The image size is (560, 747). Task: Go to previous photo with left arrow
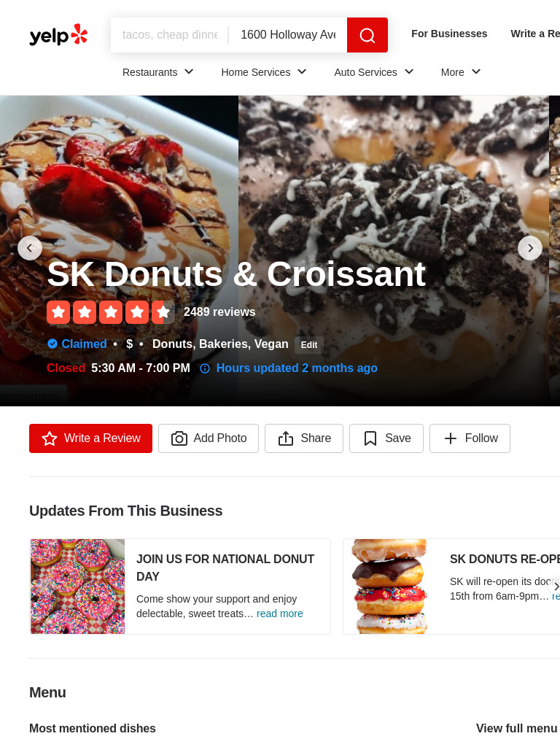click(30, 248)
